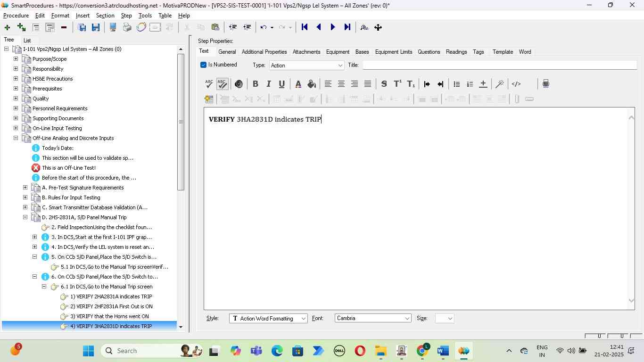Open the Procedure menu

click(16, 16)
